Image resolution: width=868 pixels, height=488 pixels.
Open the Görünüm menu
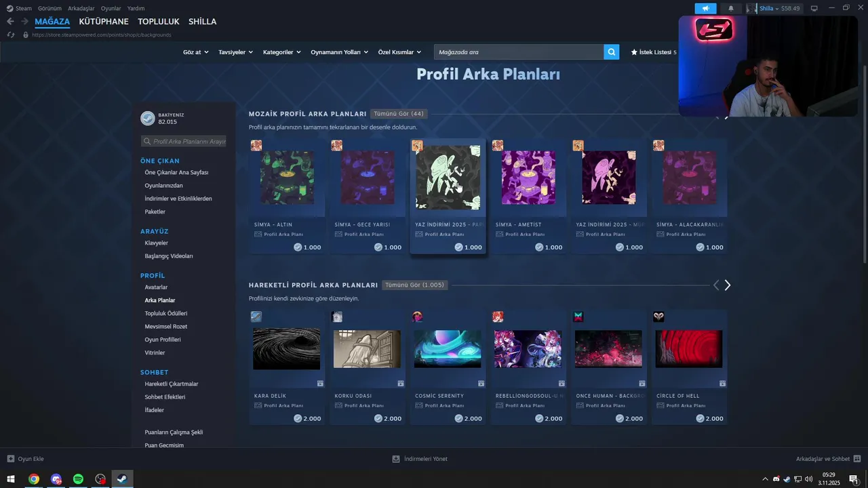(50, 8)
